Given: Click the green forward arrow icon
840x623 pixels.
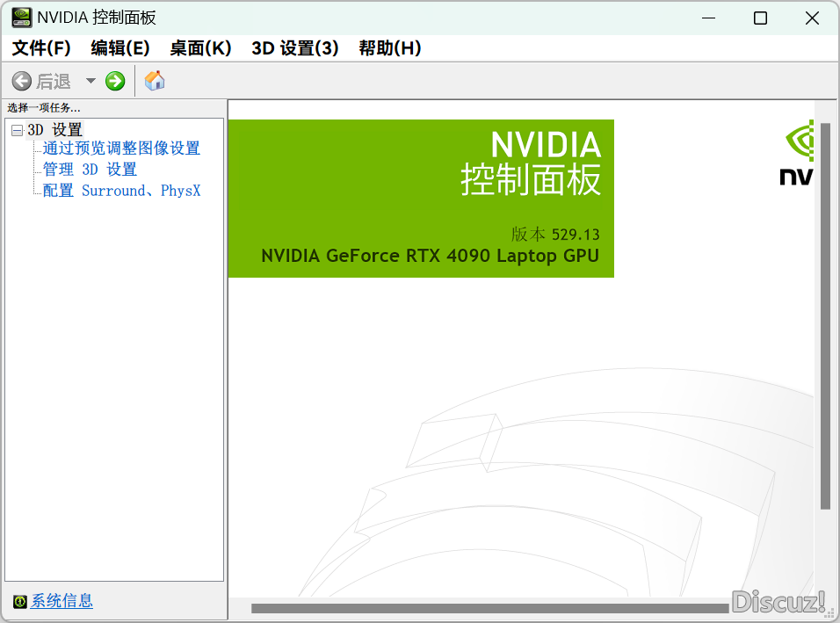Looking at the screenshot, I should (x=114, y=82).
